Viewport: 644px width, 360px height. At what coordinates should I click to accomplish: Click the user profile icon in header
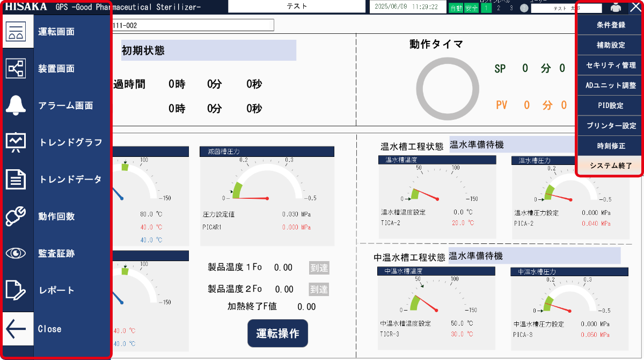[615, 8]
